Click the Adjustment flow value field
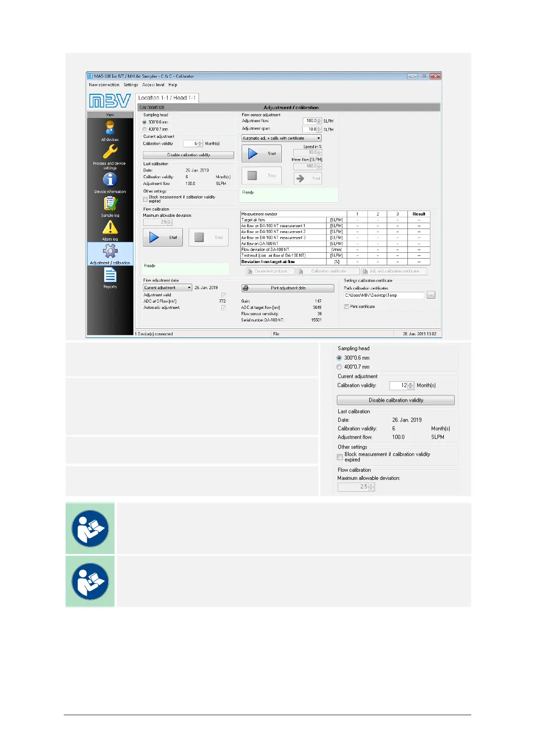 coord(310,121)
